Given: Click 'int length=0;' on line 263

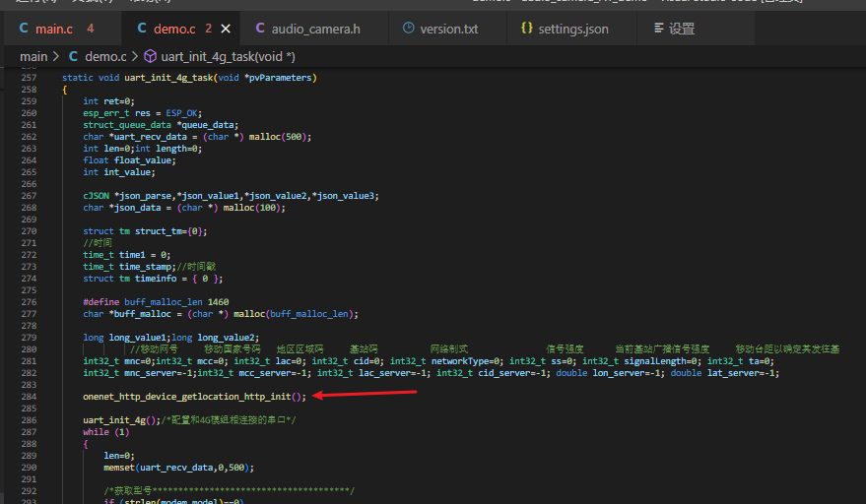Looking at the screenshot, I should pos(168,149).
